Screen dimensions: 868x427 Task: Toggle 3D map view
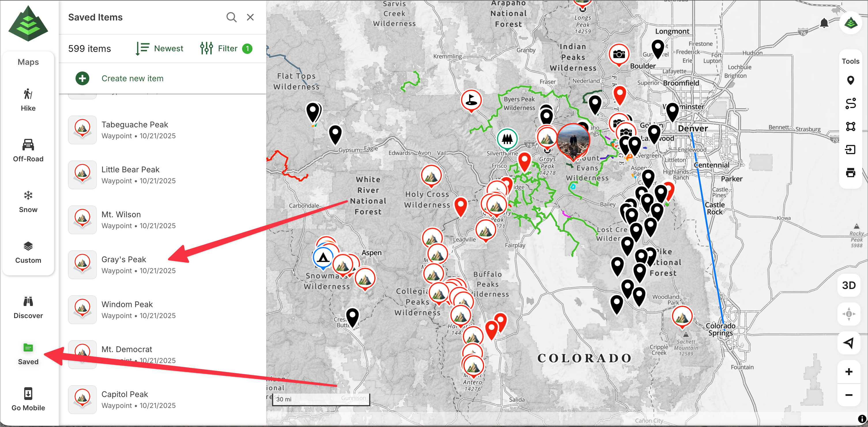click(848, 285)
